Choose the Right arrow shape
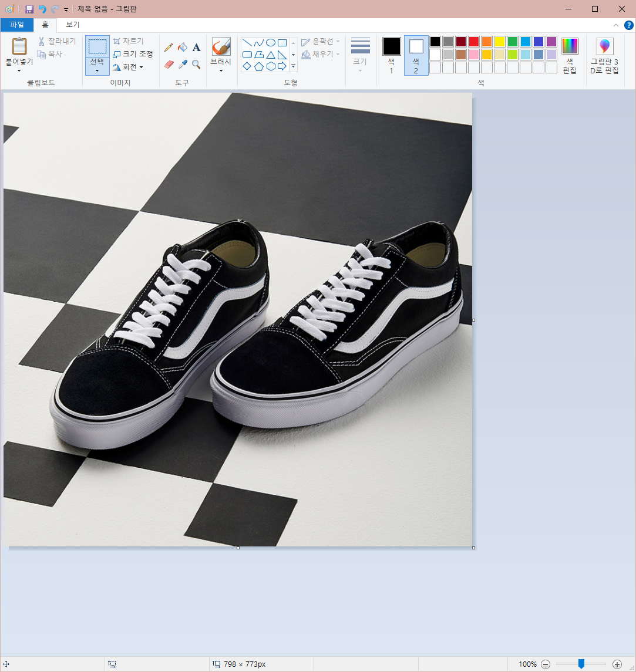Screen dimensions: 636x672 pyautogui.click(x=282, y=66)
